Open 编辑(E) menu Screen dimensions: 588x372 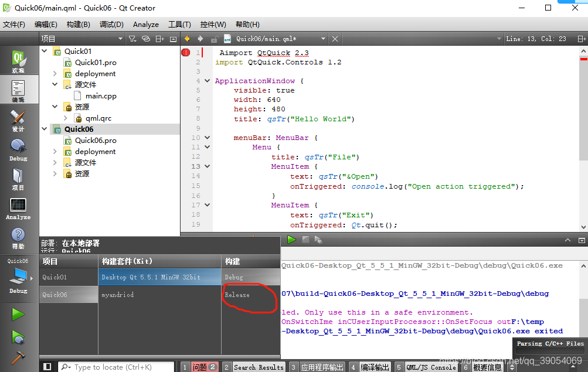click(x=46, y=25)
